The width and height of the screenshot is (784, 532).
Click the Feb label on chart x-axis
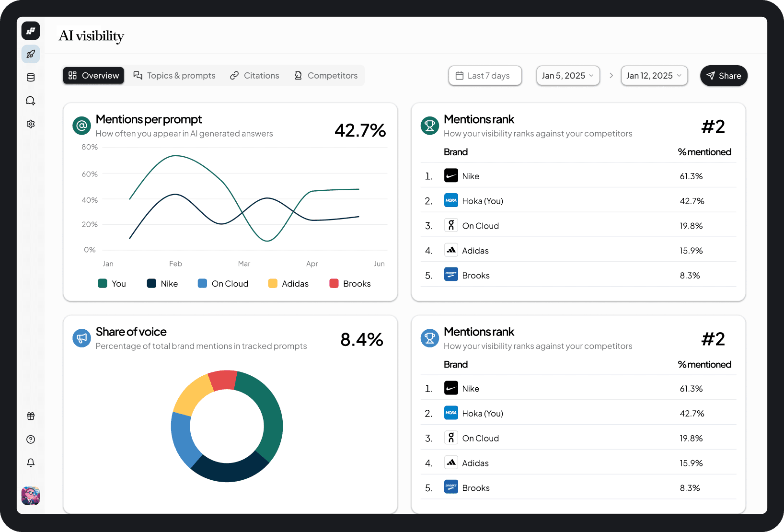(175, 264)
